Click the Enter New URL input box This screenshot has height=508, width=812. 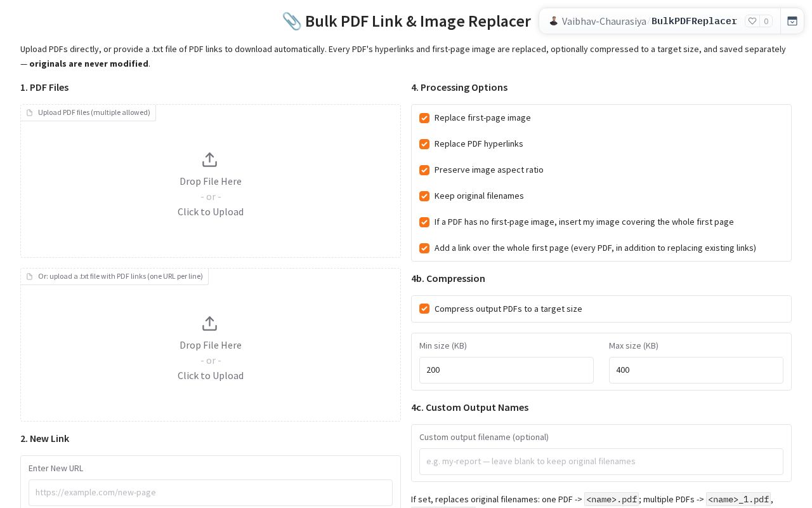pyautogui.click(x=211, y=493)
